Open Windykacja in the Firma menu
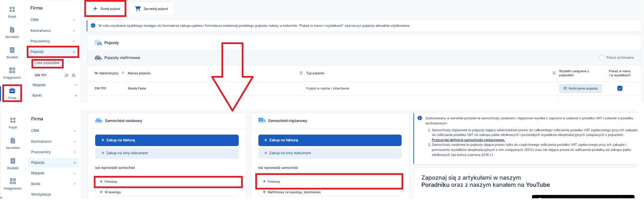This screenshot has height=200, width=644. [x=41, y=194]
